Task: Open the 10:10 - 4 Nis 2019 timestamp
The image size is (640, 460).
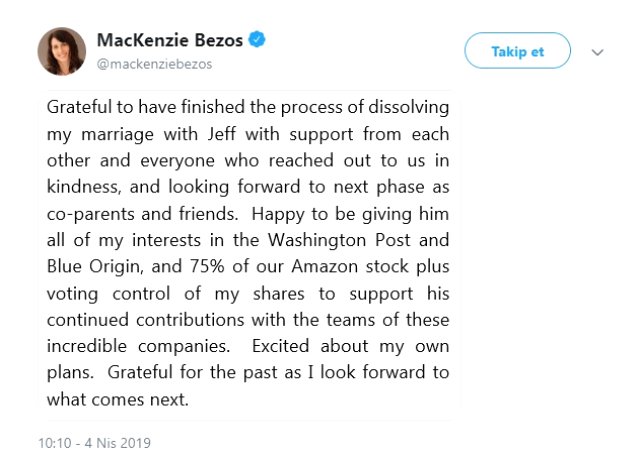Action: [x=94, y=442]
